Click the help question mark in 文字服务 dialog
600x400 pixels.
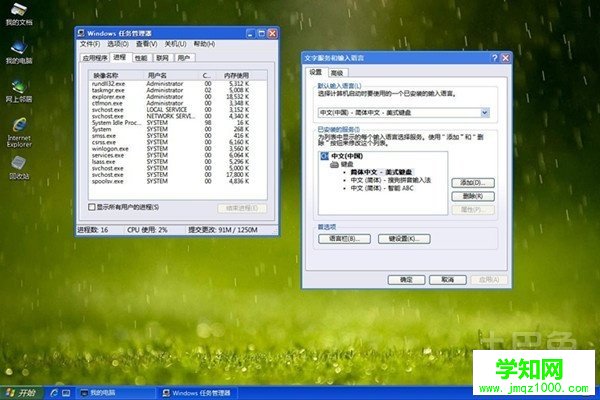(494, 58)
